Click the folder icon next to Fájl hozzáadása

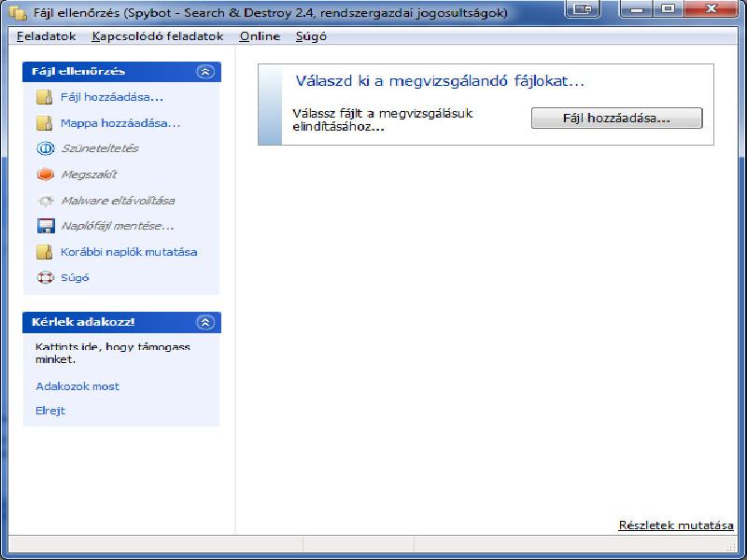click(x=44, y=97)
